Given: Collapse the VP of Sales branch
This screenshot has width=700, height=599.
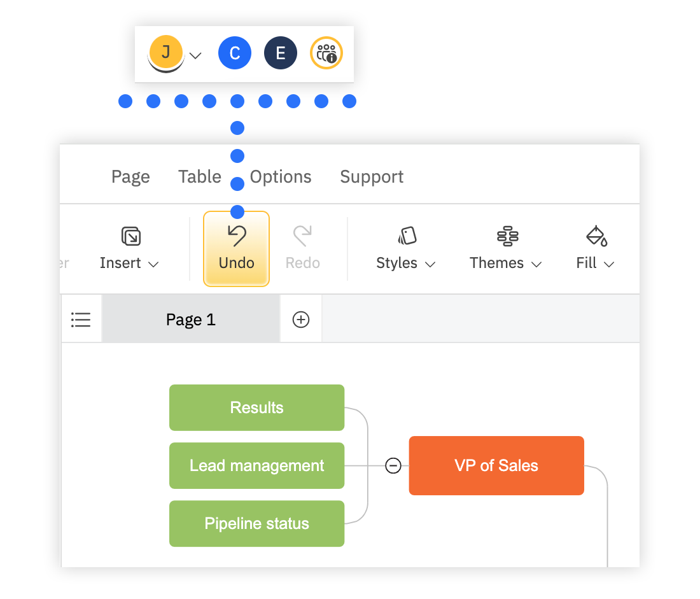Looking at the screenshot, I should [x=393, y=466].
